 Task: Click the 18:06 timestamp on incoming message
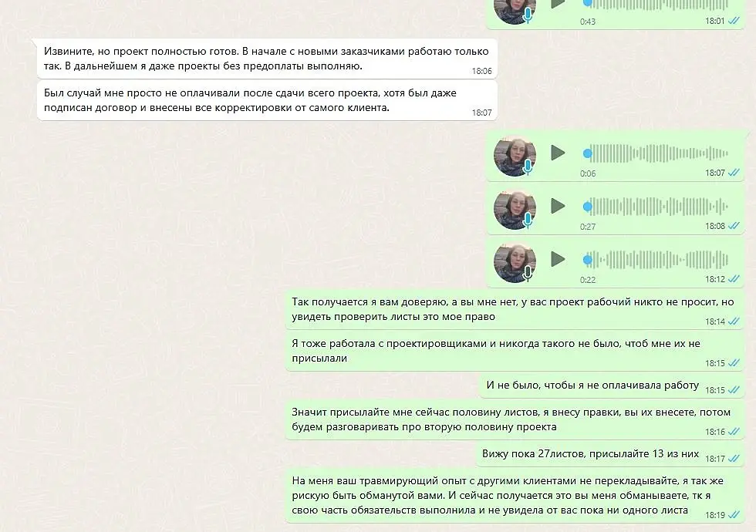[481, 71]
